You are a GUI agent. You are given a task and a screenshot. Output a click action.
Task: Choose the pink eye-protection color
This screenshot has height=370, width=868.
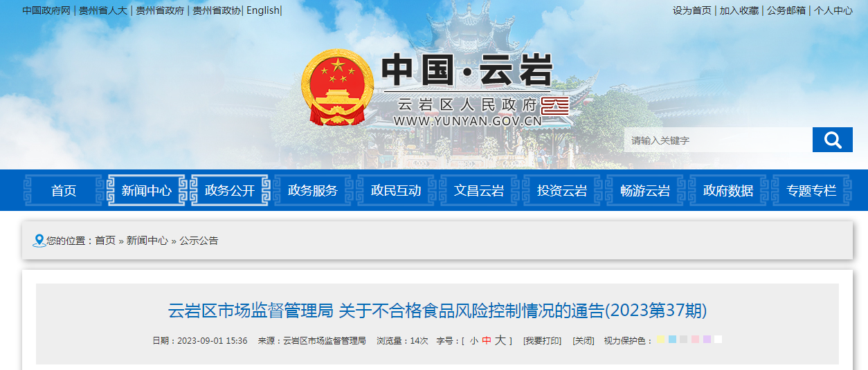coord(696,340)
